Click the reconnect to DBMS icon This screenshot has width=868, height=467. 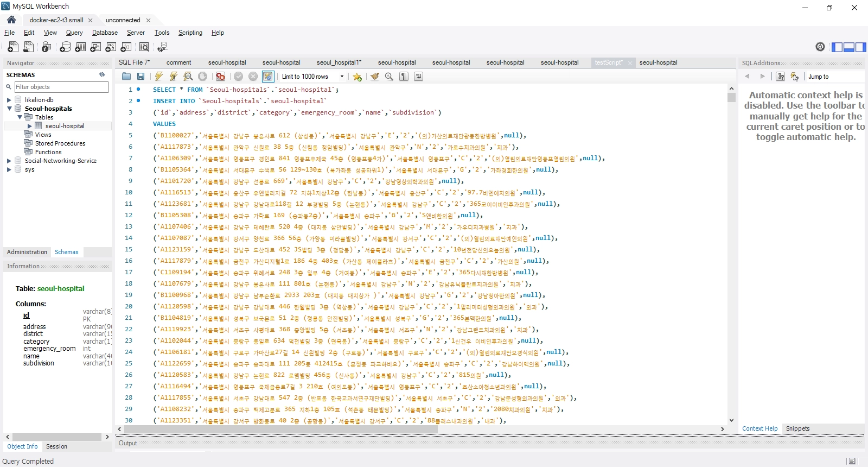point(162,47)
